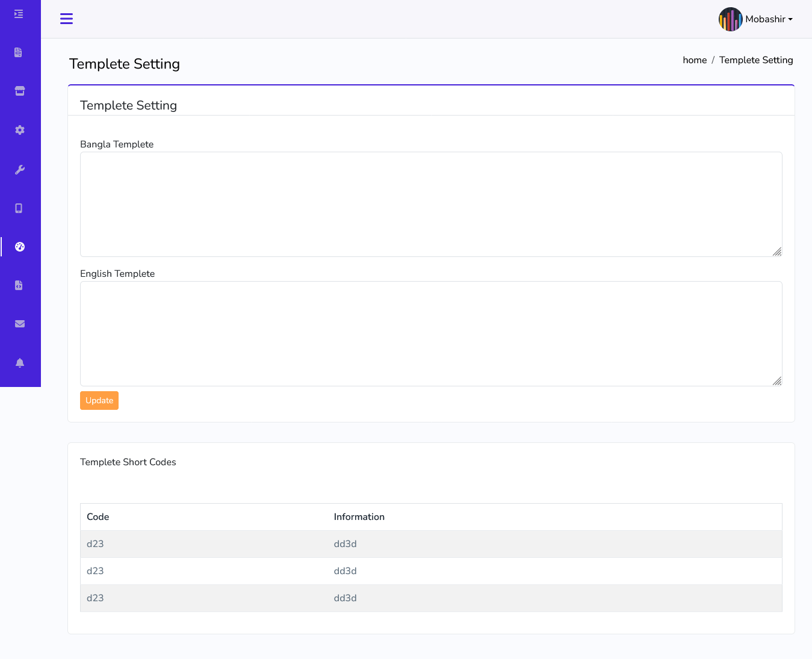This screenshot has width=812, height=659.
Task: Open the store shop sidebar icon
Action: 20,91
